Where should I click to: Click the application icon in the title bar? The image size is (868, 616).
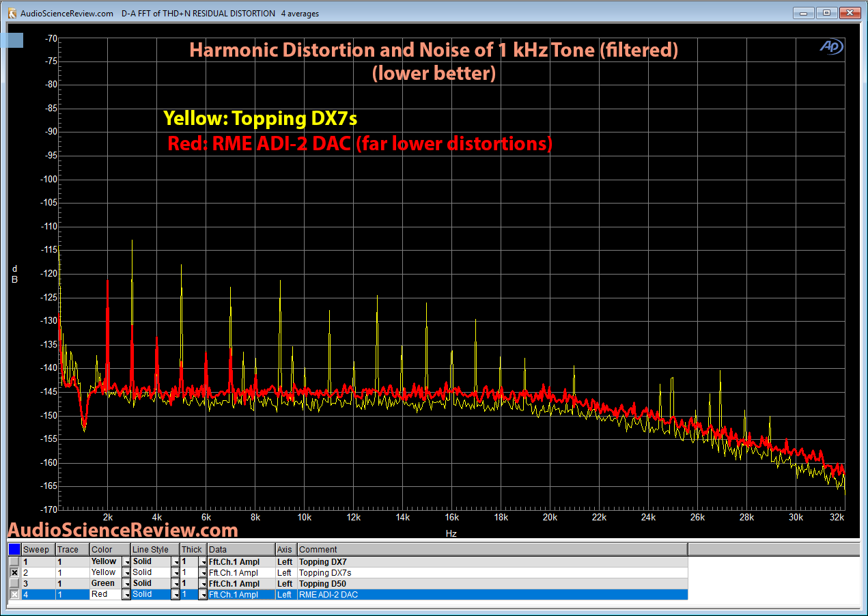(x=12, y=13)
